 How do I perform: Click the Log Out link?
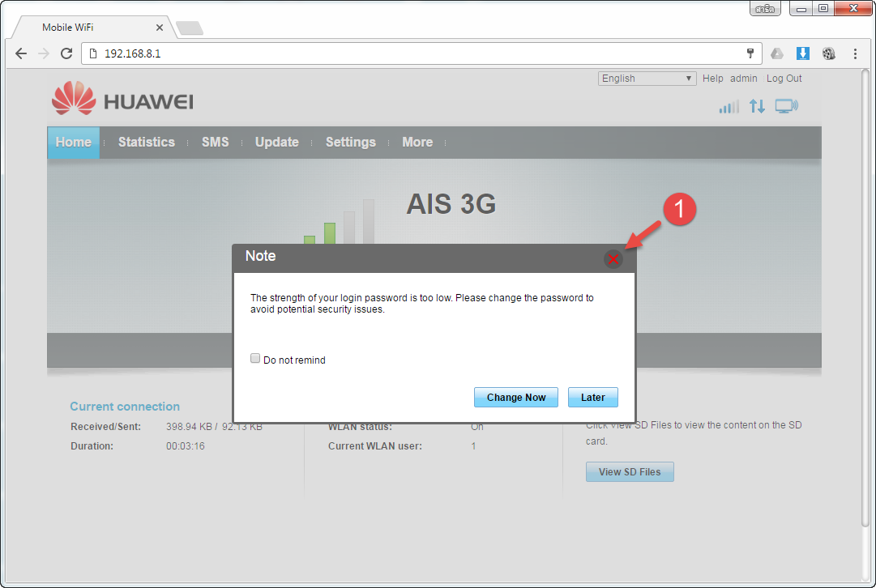tap(784, 79)
